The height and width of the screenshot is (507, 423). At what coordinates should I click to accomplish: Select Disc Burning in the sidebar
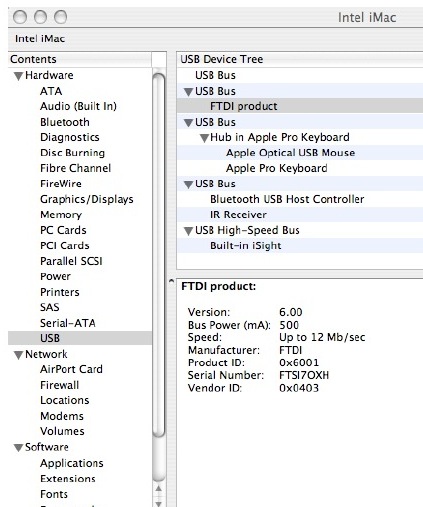point(72,153)
